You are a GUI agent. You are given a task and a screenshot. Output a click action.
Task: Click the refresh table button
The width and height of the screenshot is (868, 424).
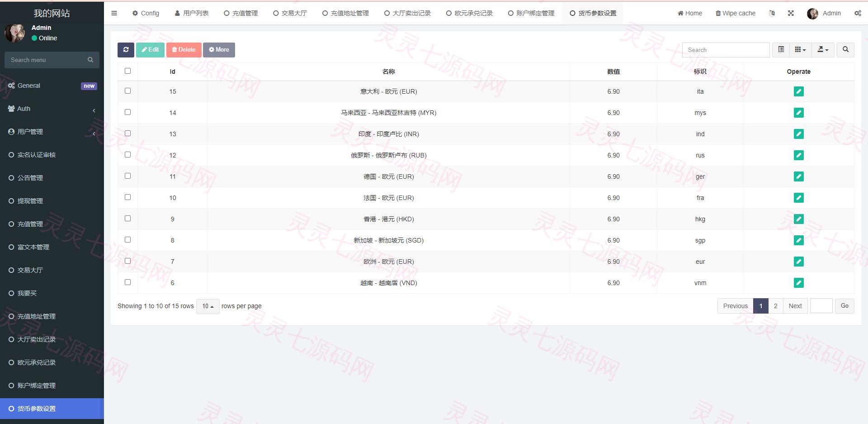126,50
